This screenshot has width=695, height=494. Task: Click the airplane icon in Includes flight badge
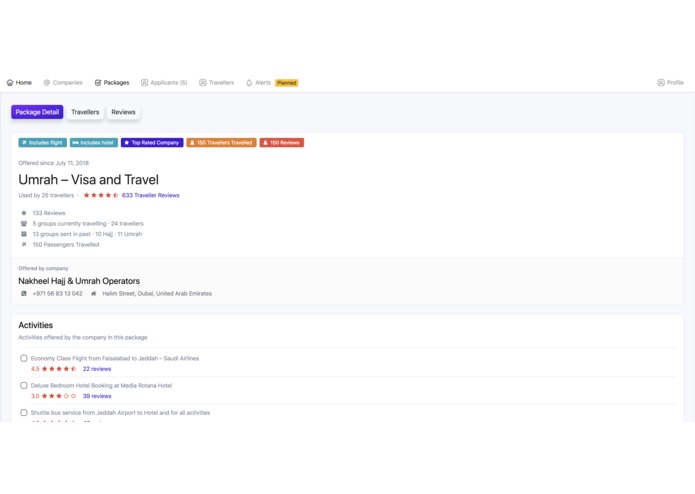(24, 143)
